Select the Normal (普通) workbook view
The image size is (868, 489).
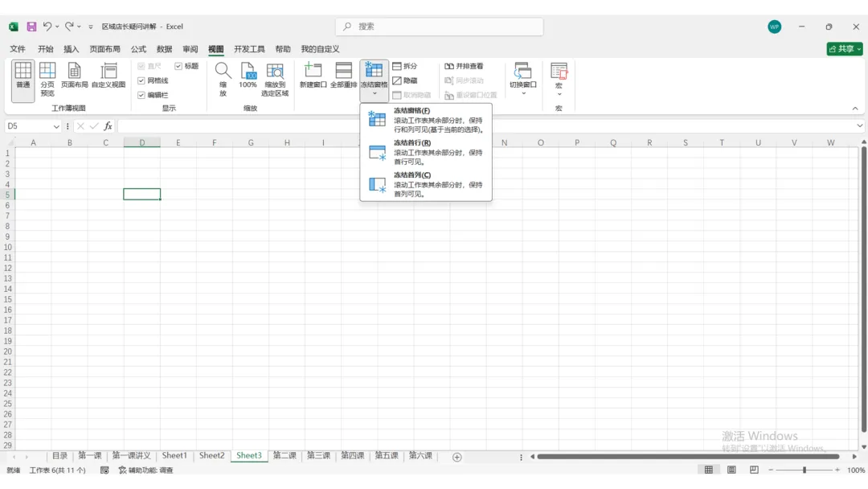(x=23, y=80)
